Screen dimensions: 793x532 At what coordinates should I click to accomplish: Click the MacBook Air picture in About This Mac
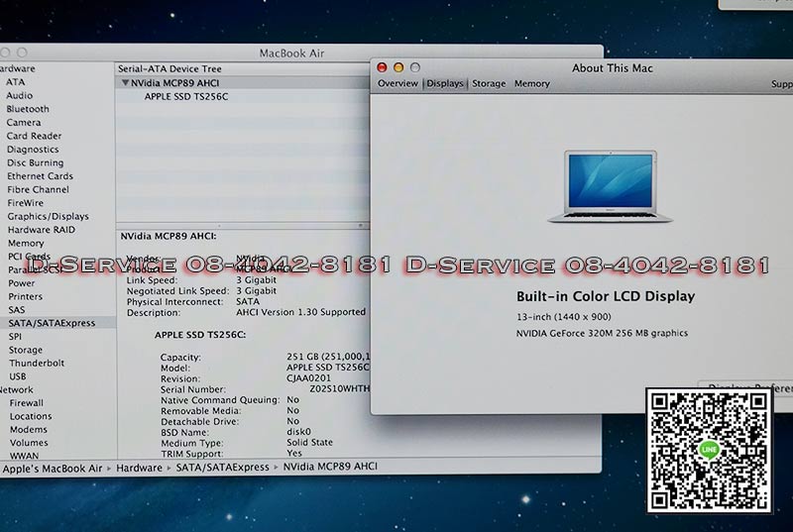click(610, 186)
